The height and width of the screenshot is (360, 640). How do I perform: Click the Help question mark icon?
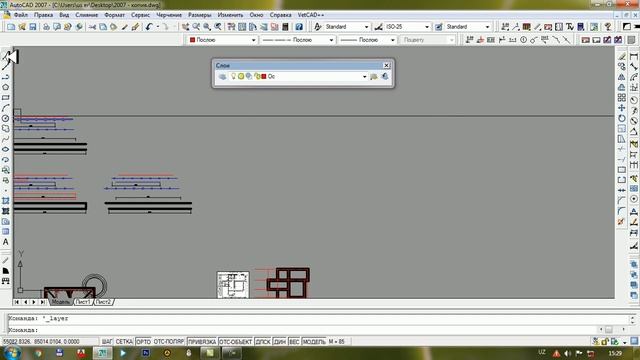[299, 27]
